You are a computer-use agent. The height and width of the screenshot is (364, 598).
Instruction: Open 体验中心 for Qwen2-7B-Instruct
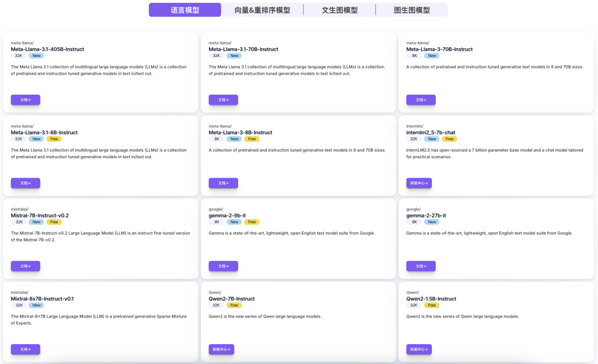coord(221,349)
